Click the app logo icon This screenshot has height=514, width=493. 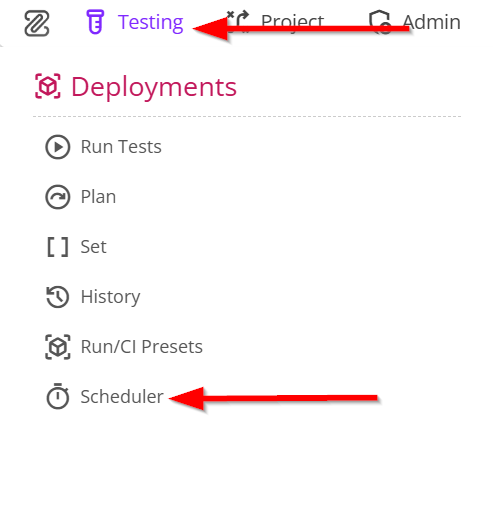(x=37, y=23)
